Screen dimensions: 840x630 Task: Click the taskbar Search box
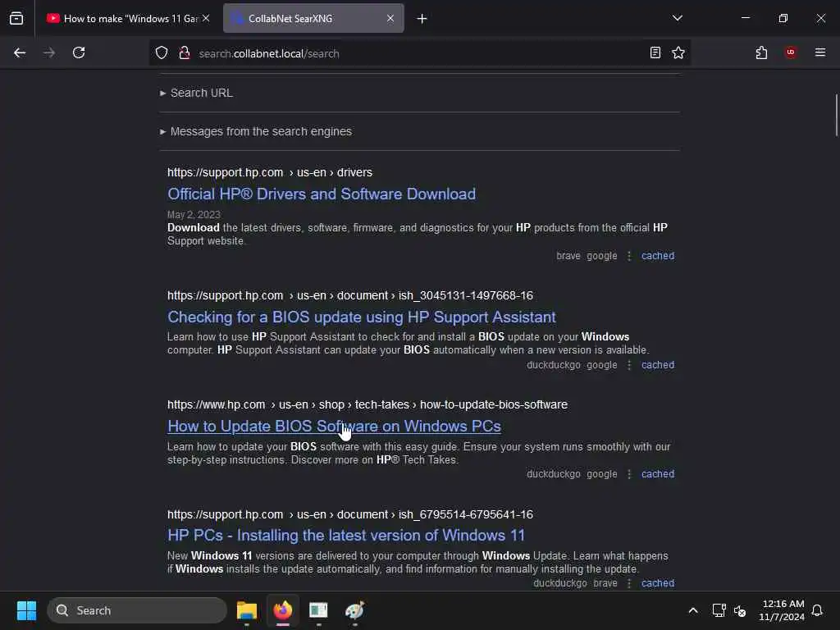(x=137, y=610)
